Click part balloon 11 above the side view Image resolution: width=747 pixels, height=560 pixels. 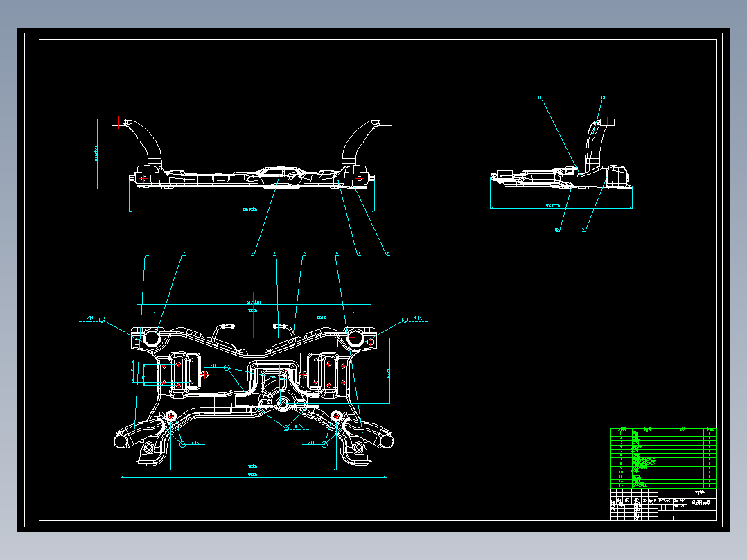coord(540,98)
